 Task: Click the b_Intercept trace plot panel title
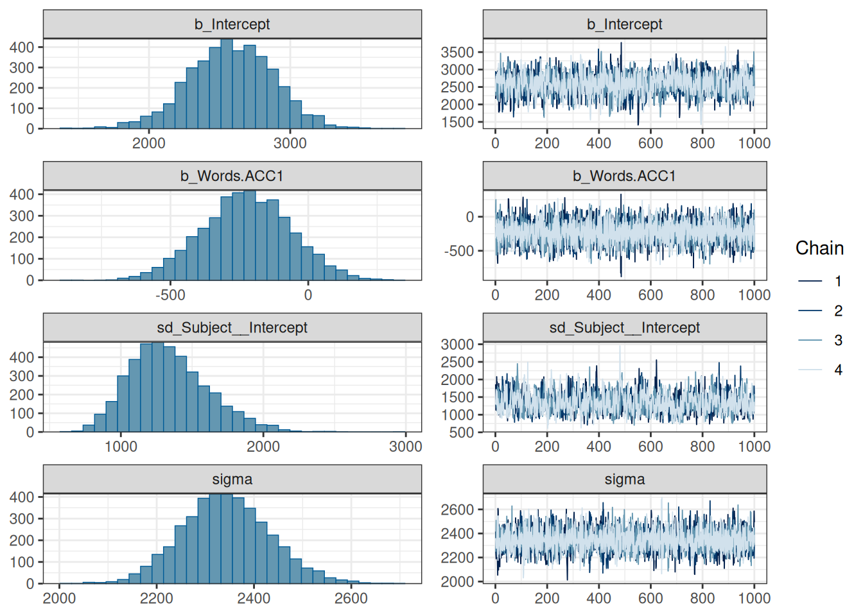[x=624, y=24]
